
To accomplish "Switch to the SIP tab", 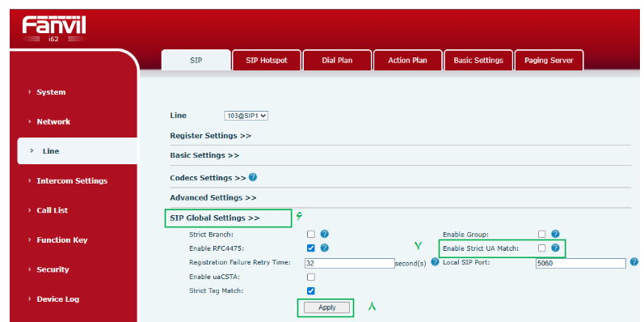I will click(196, 60).
